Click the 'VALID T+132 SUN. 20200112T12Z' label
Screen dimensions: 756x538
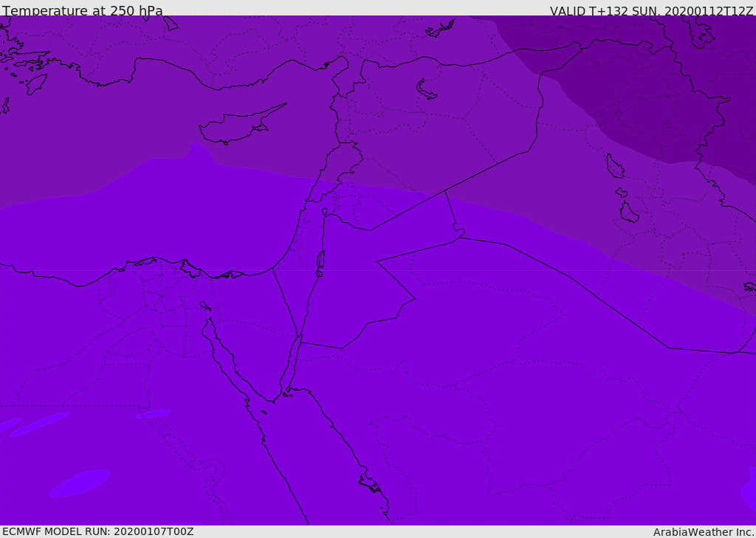pos(651,10)
